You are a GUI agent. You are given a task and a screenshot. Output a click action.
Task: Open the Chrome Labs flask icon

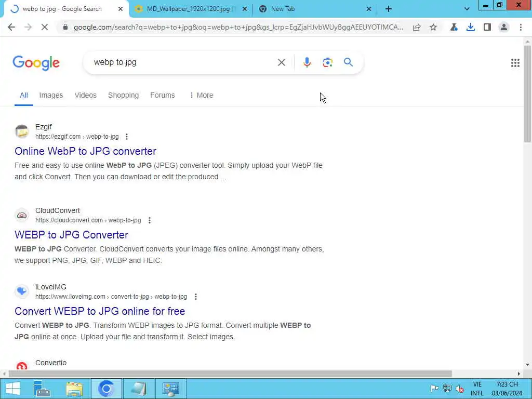tap(454, 27)
